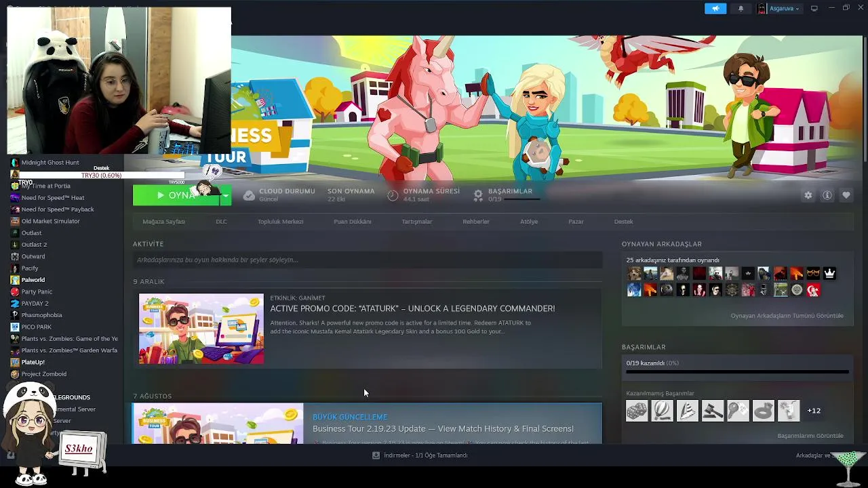Click the green OYNA play button
Viewport: 868px width, 488px height.
click(x=176, y=195)
